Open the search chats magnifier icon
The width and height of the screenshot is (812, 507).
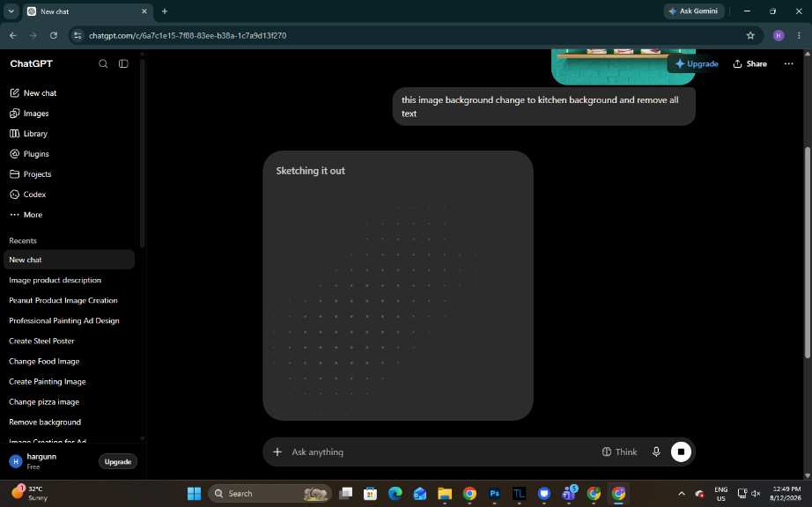[x=103, y=63]
